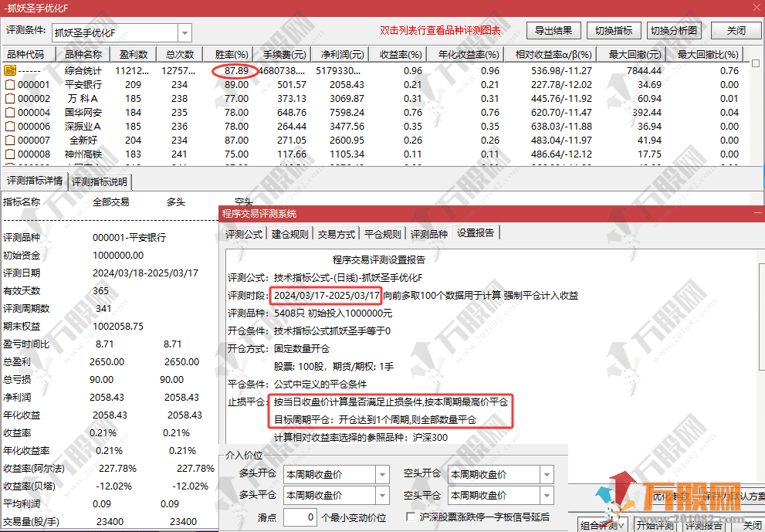Viewport: 765px width, 532px height.
Task: Select the 万 科A row name
Action: click(x=83, y=99)
